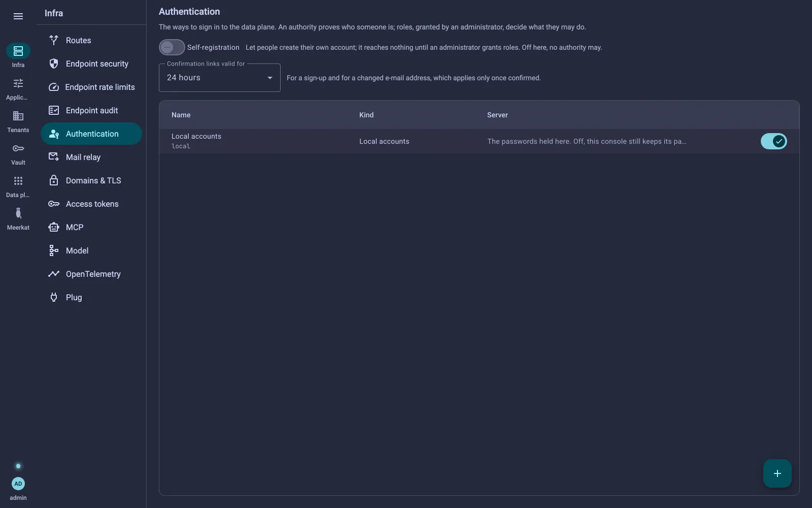Go to the Endpoint security label
The height and width of the screenshot is (508, 812).
97,63
